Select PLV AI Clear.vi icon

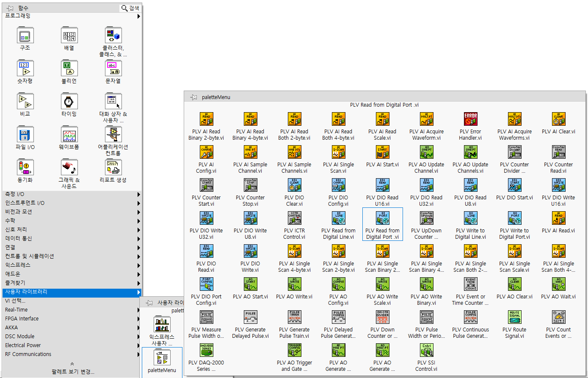[558, 119]
